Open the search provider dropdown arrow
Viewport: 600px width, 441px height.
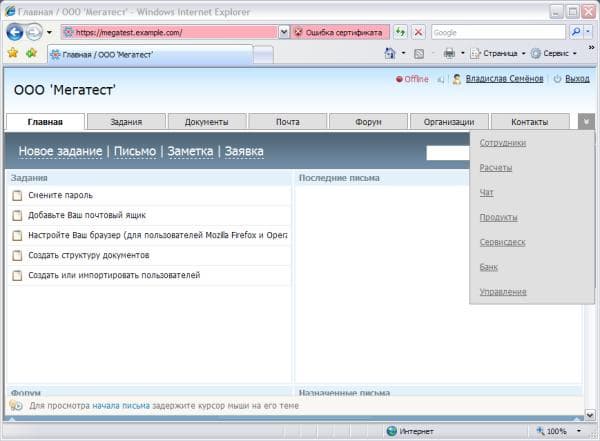click(x=589, y=32)
